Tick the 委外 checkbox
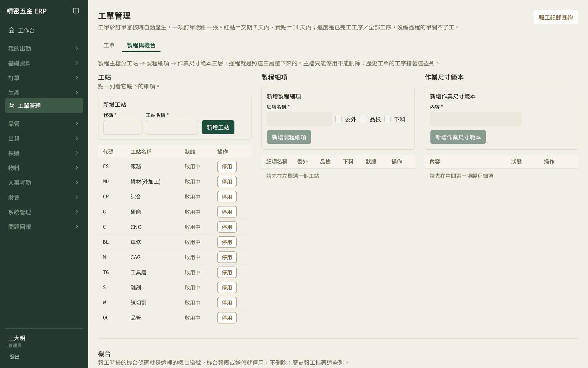The height and width of the screenshot is (368, 588). pos(338,119)
